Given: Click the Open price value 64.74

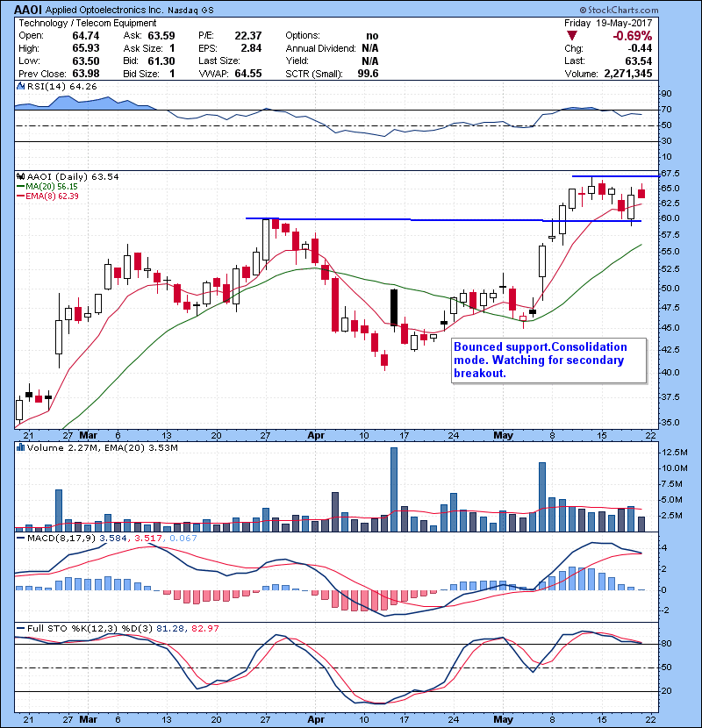Looking at the screenshot, I should point(85,36).
